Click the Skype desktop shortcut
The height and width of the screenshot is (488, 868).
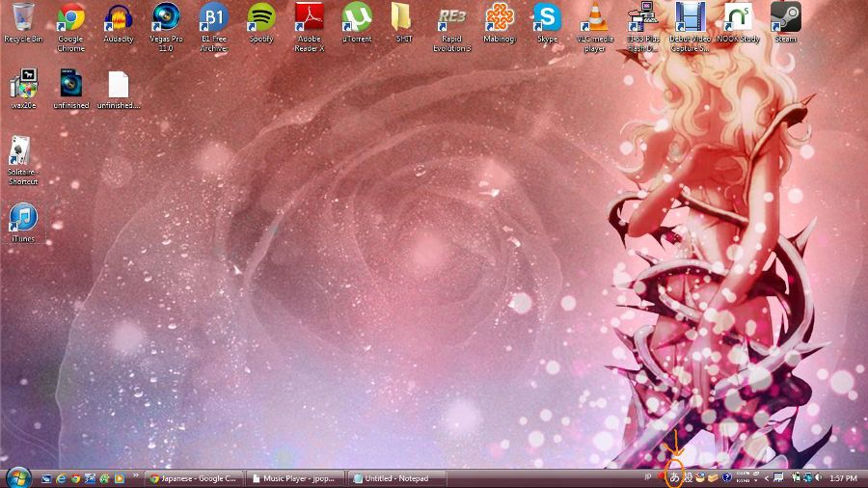point(548,19)
